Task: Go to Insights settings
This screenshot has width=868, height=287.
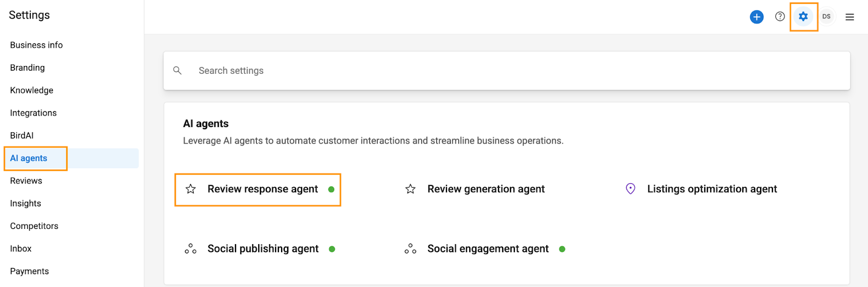Action: (25, 203)
